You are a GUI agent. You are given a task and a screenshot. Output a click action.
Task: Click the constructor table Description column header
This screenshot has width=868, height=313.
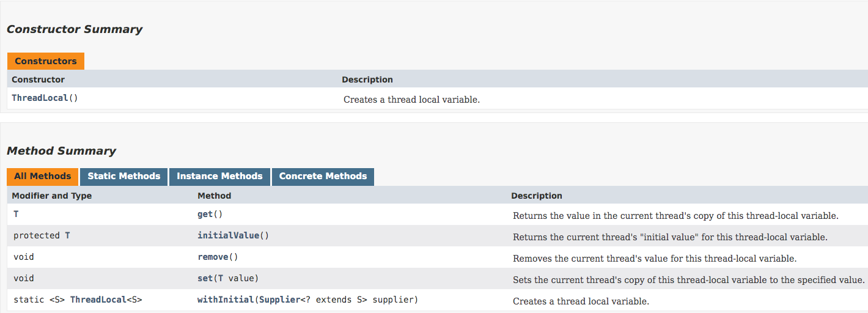coord(367,79)
